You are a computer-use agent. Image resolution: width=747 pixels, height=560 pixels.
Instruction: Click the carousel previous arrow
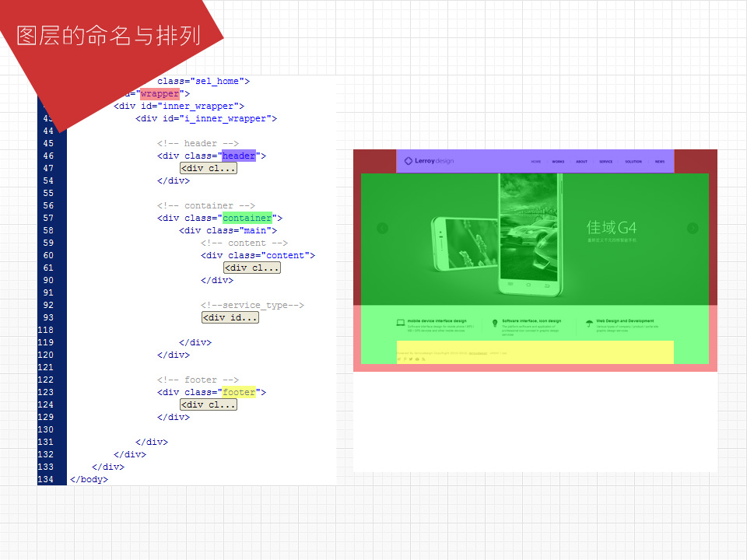point(382,228)
